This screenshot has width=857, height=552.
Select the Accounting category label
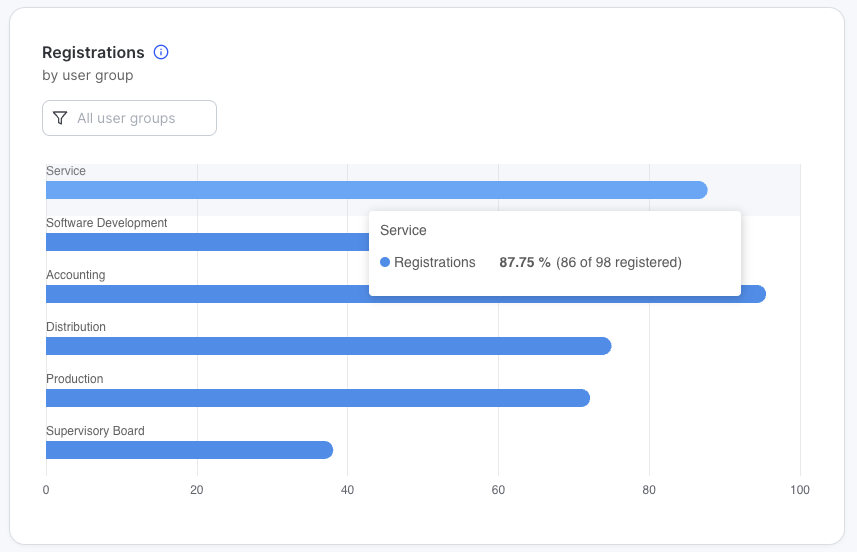coord(76,275)
